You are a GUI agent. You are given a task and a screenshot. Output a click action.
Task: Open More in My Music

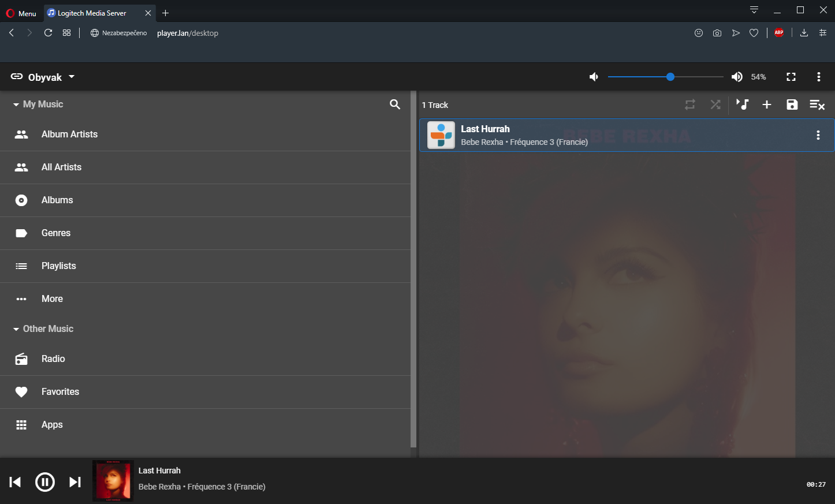(x=205, y=299)
